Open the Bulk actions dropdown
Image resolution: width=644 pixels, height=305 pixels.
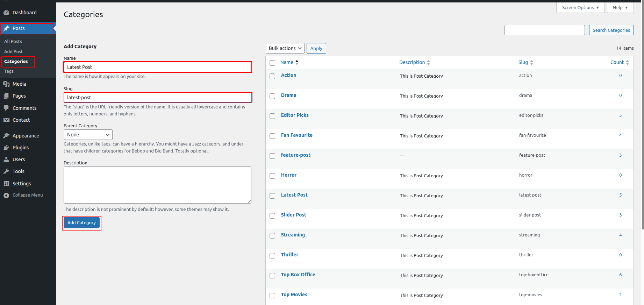pyautogui.click(x=285, y=48)
